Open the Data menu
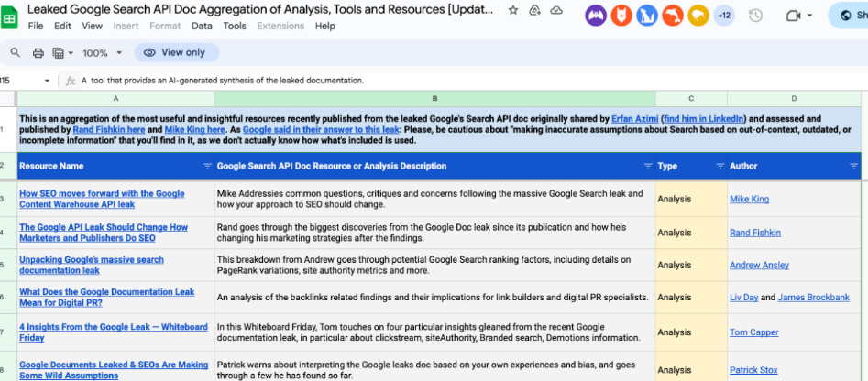868x381 pixels. (202, 27)
